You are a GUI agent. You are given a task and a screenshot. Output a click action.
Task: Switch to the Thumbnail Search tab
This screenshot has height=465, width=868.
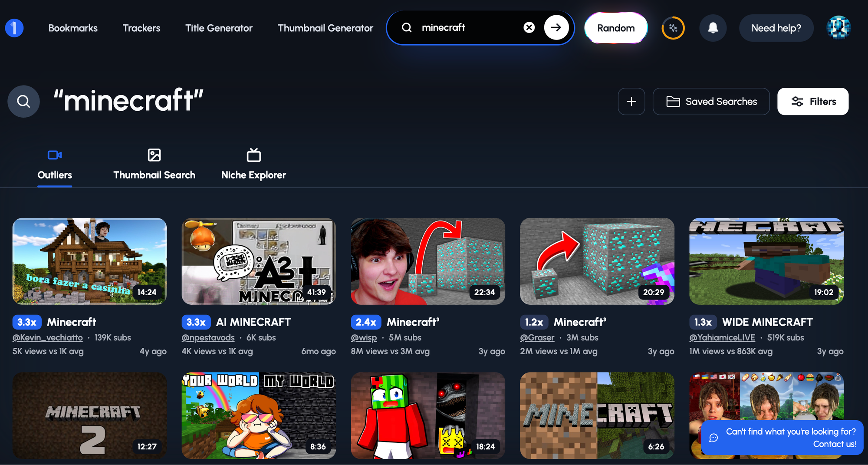point(154,165)
